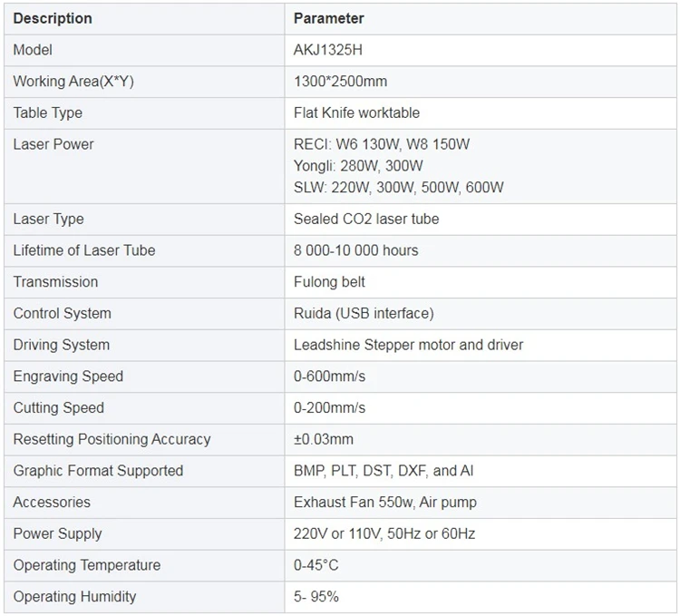Image resolution: width=680 pixels, height=616 pixels.
Task: Select Sealed CO2 laser tube text
Action: pyautogui.click(x=366, y=219)
